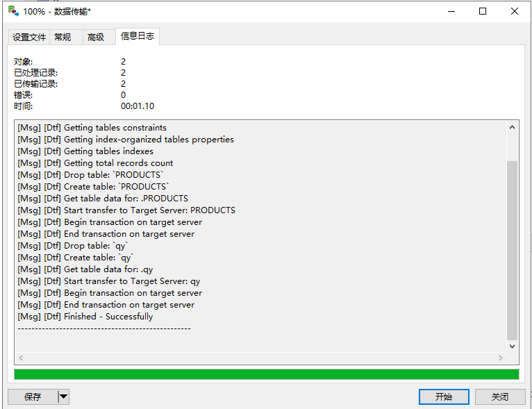Select log line 'Get table data for: .qy'
The width and height of the screenshot is (532, 409).
click(85, 269)
